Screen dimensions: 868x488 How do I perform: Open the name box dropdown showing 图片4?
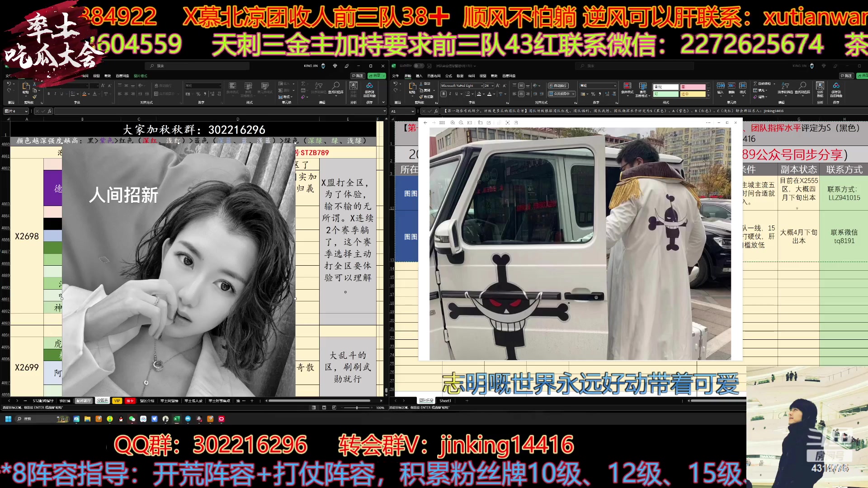(26, 111)
